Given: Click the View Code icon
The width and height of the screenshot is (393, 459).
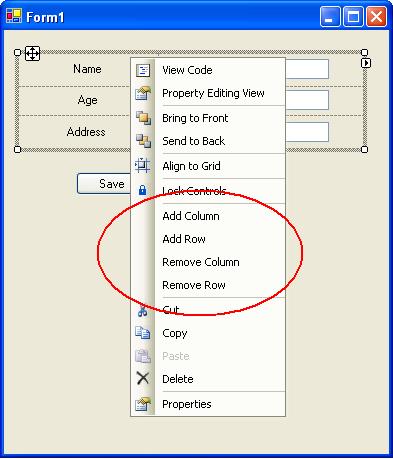Looking at the screenshot, I should [x=143, y=70].
